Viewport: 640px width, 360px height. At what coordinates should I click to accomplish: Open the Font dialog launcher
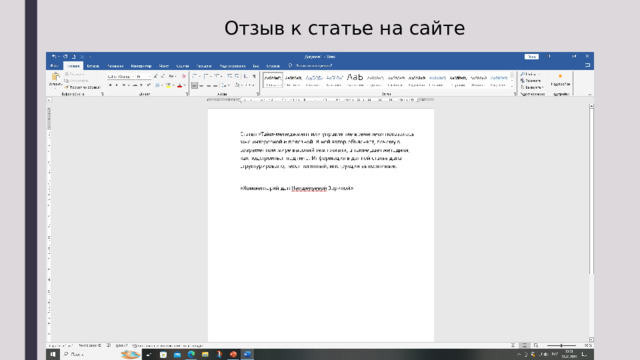(187, 94)
